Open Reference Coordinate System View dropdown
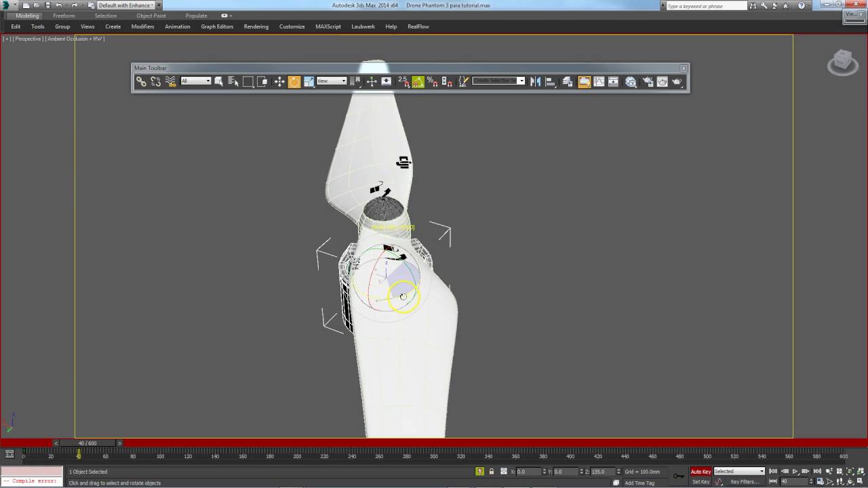The width and height of the screenshot is (868, 488). (x=332, y=81)
